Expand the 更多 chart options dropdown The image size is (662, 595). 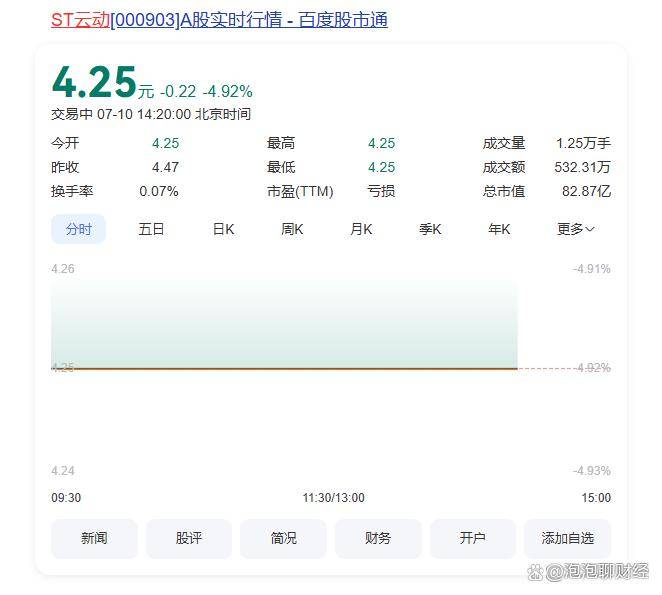(x=576, y=229)
